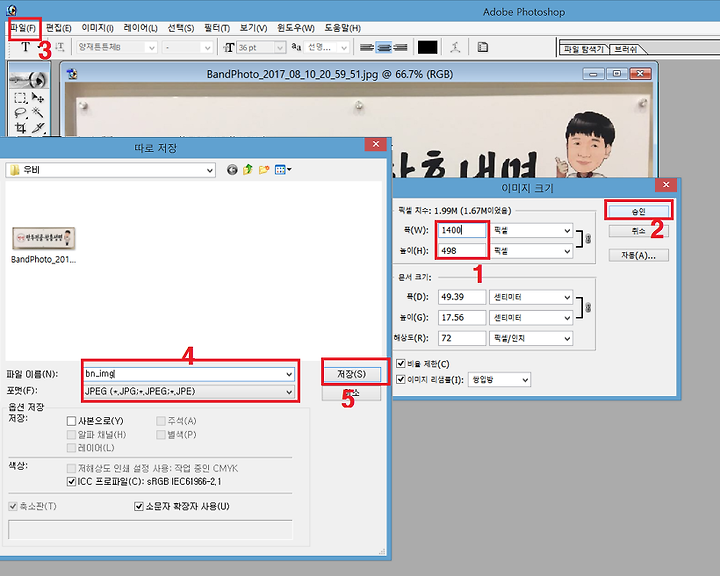Click the '축소판(T)' checkbox
Viewport: 720px width, 576px height.
pos(13,506)
